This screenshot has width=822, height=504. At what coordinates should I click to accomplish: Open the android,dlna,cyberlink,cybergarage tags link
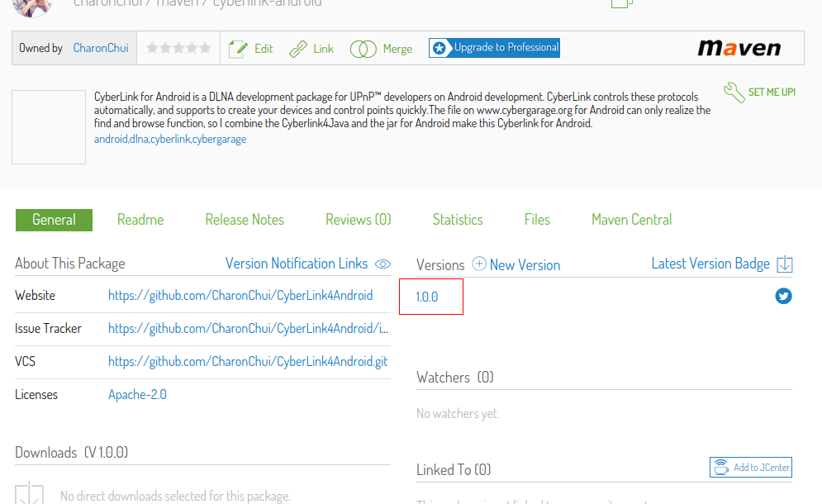pos(170,139)
